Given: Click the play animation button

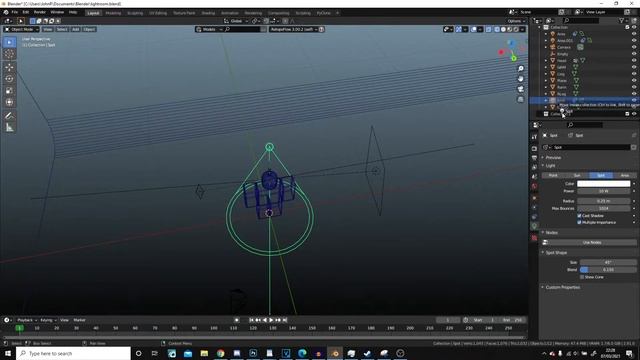Looking at the screenshot, I should [x=271, y=320].
